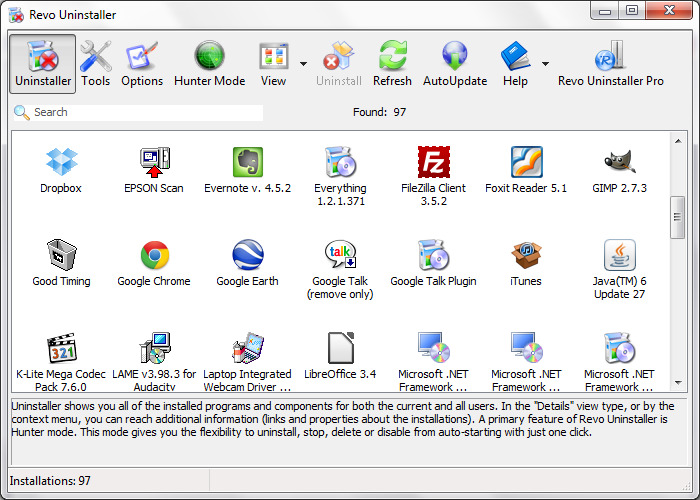Expand the View dropdown arrow
The image size is (700, 500).
tap(304, 64)
